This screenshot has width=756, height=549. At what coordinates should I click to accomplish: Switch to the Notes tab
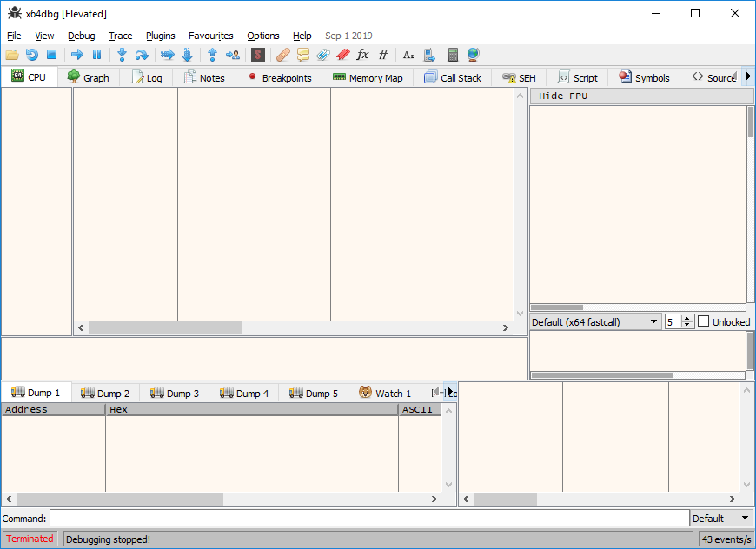[x=205, y=77]
